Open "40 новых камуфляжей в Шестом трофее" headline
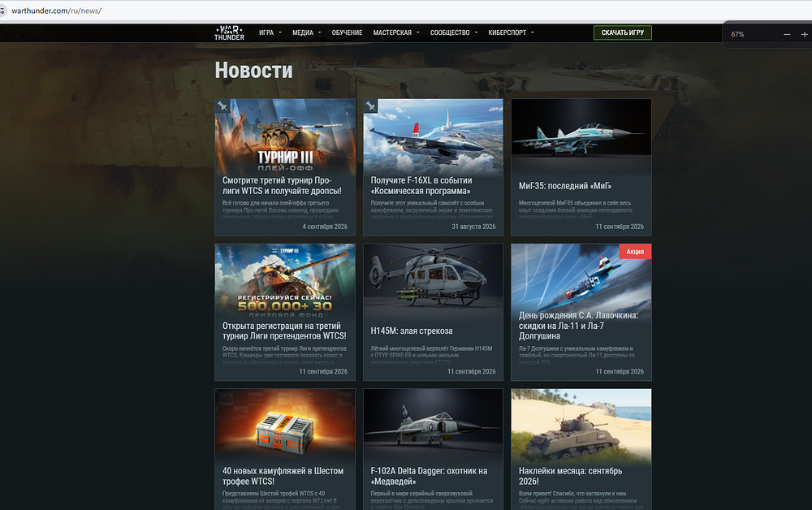The height and width of the screenshot is (510, 812). pos(283,476)
